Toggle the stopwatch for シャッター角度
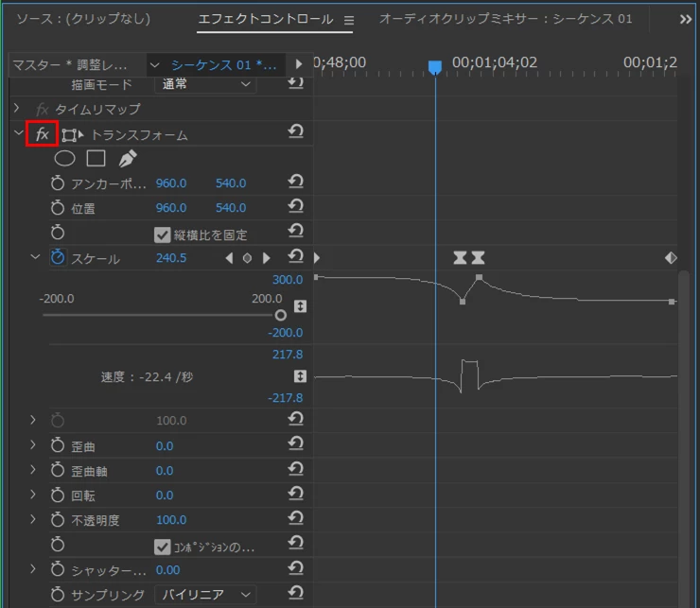This screenshot has height=608, width=700. (x=58, y=569)
